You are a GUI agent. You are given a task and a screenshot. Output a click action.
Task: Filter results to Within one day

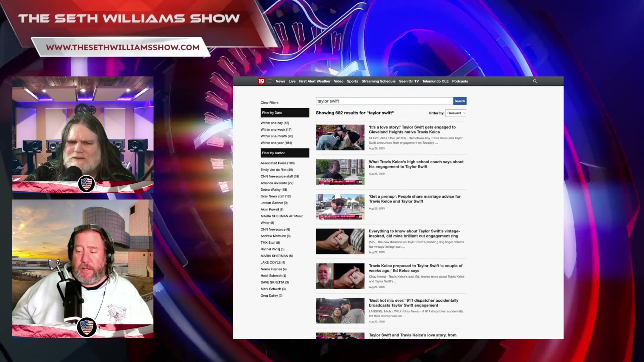(x=275, y=123)
